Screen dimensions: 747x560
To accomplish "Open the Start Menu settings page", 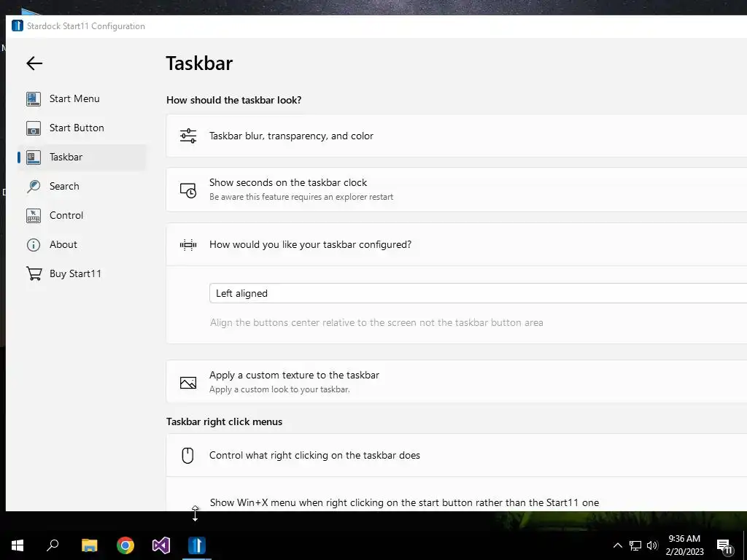I will click(x=82, y=98).
